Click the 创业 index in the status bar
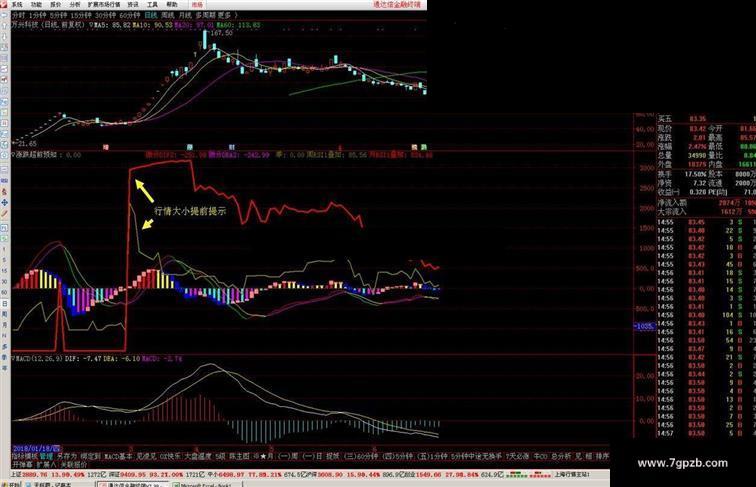756x487 pixels. click(x=410, y=474)
